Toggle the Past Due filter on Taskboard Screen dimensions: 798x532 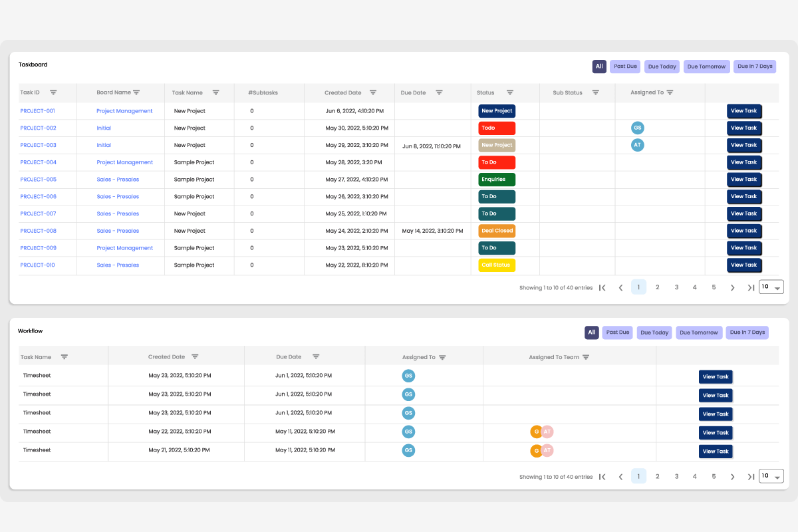coord(624,66)
